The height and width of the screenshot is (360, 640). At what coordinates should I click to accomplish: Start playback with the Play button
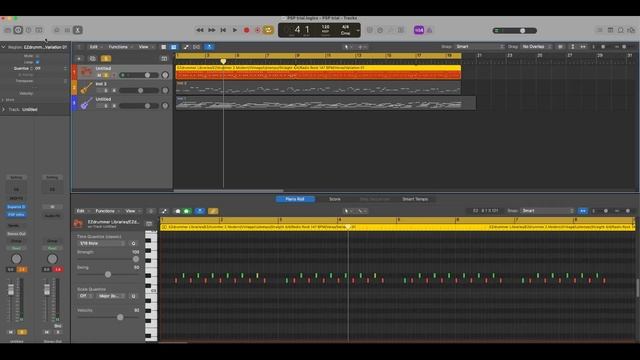pos(235,30)
